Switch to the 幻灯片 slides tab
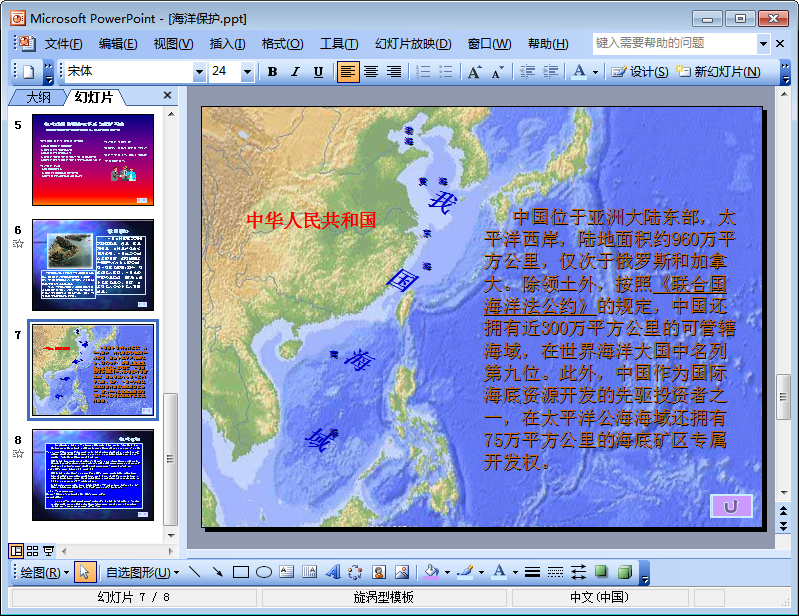 (93, 97)
